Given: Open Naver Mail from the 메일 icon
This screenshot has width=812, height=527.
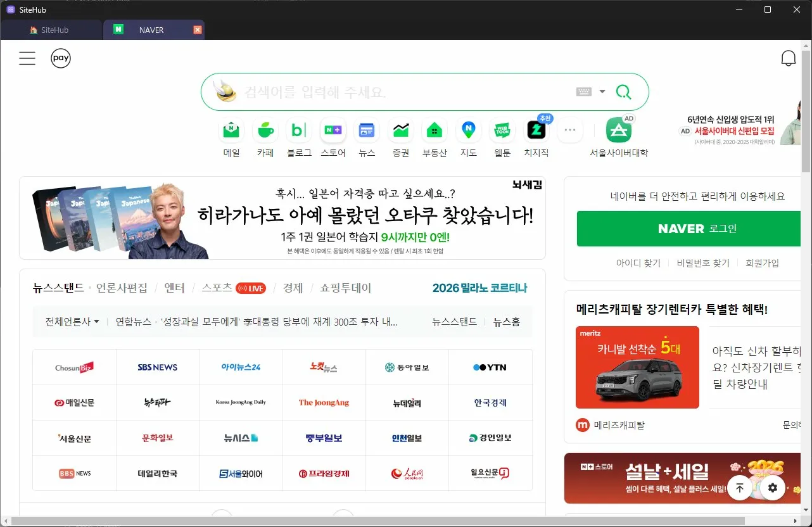Looking at the screenshot, I should [x=231, y=130].
